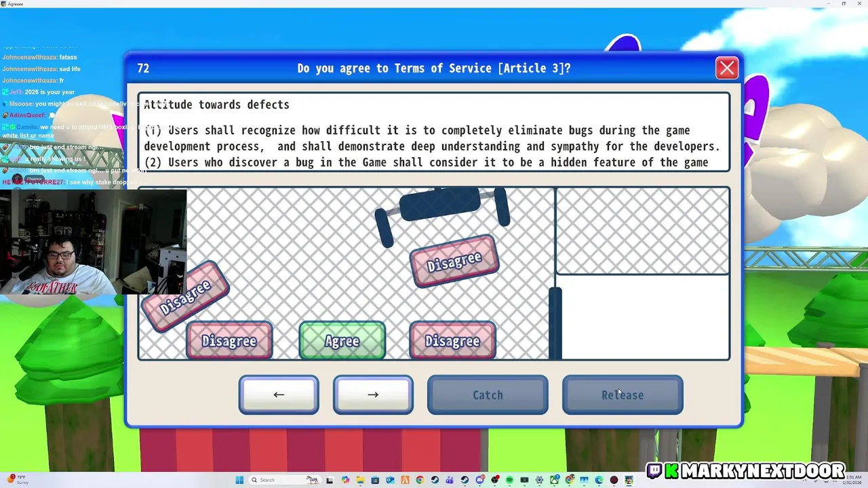
Task: Move the claw right with the arrow button
Action: 373,394
